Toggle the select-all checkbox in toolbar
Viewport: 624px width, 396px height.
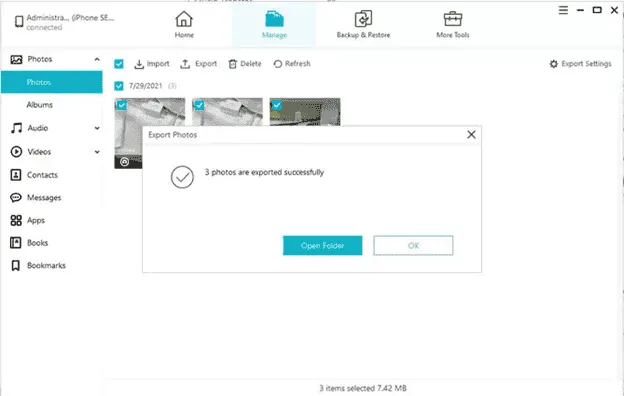(x=119, y=64)
